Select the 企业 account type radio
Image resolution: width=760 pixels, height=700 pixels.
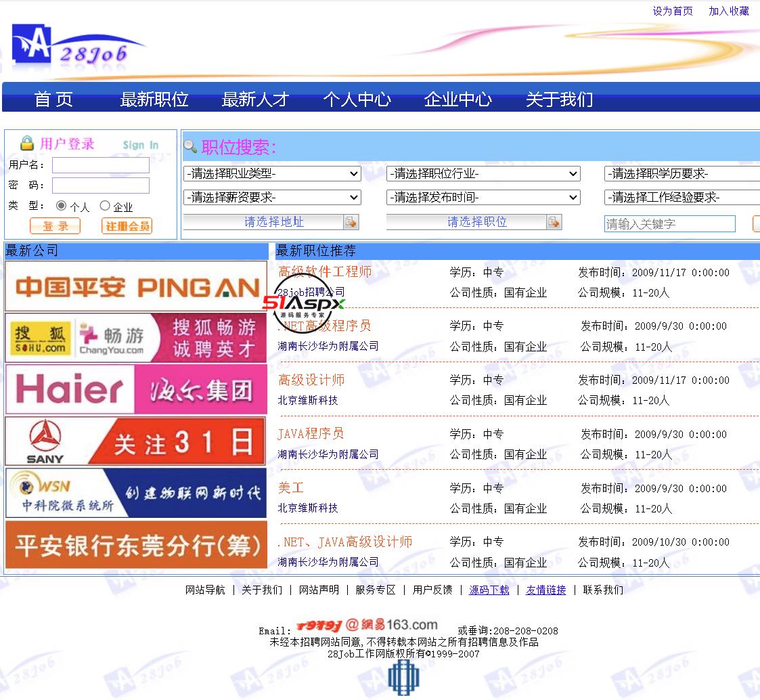[x=105, y=206]
